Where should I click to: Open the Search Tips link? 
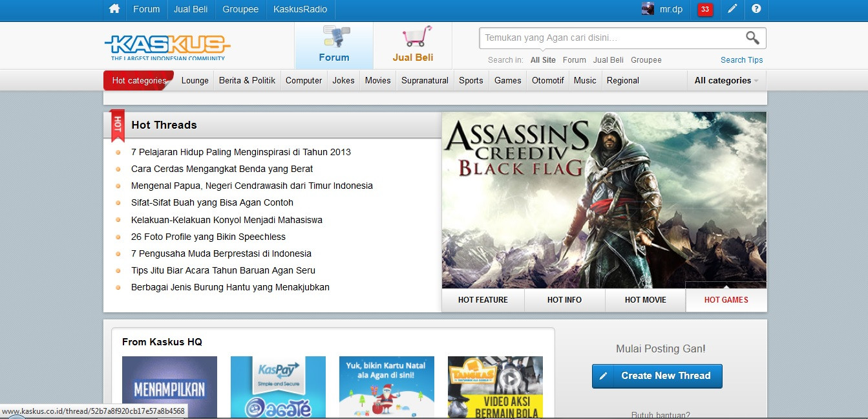point(741,60)
